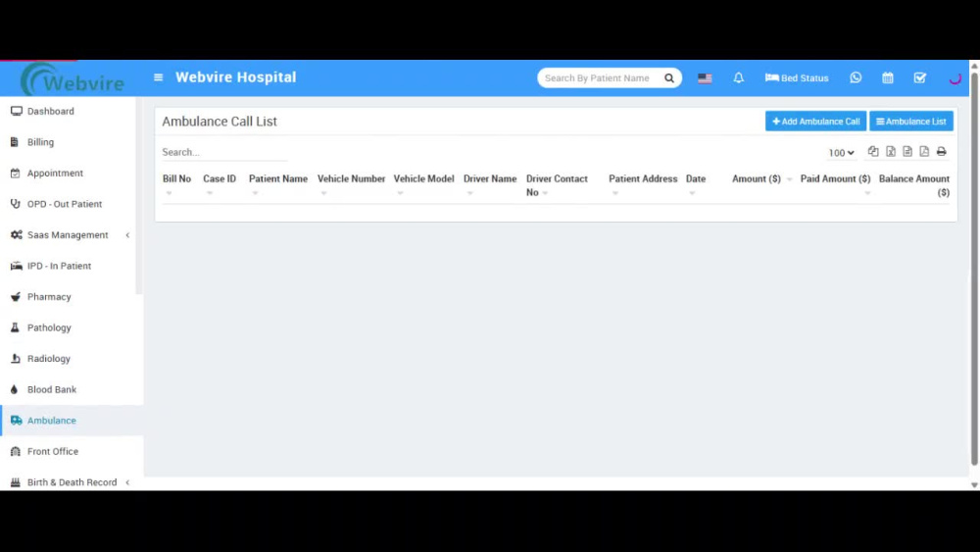Sort by Amount ($) column
This screenshot has height=552, width=980.
pyautogui.click(x=757, y=178)
